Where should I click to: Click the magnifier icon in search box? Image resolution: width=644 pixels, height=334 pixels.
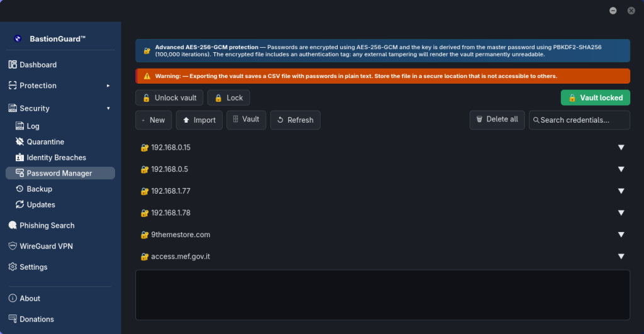536,120
